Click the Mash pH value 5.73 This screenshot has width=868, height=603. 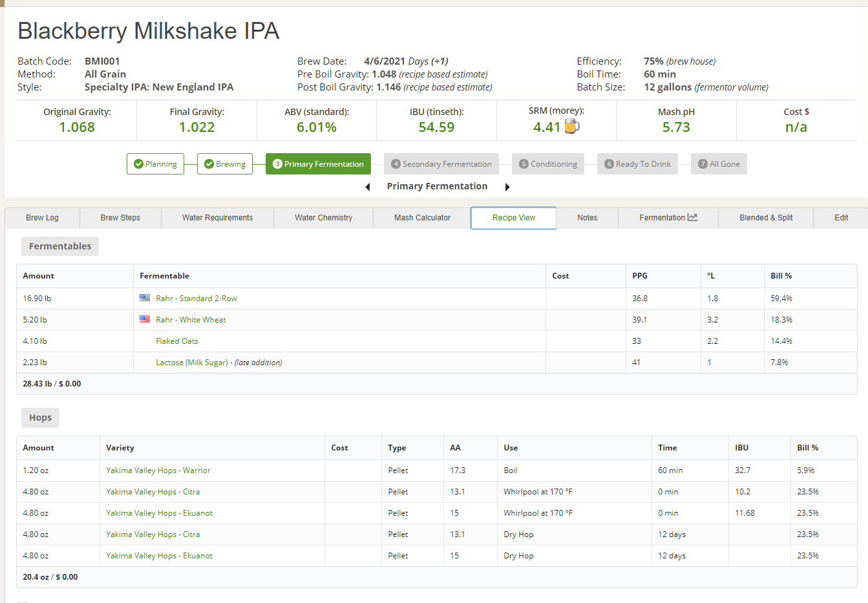click(676, 127)
